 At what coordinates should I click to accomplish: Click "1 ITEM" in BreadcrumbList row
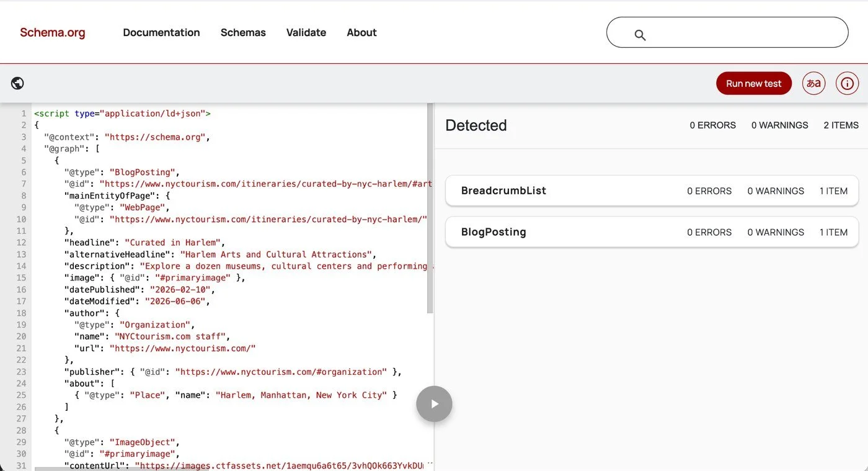pyautogui.click(x=834, y=191)
